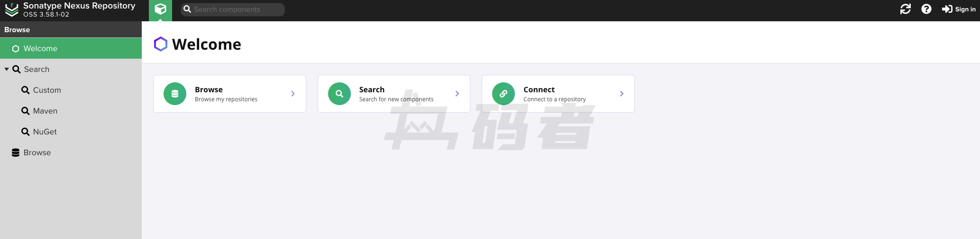Select Browse item in the sidebar
Screen dimensions: 980x239
(37, 152)
